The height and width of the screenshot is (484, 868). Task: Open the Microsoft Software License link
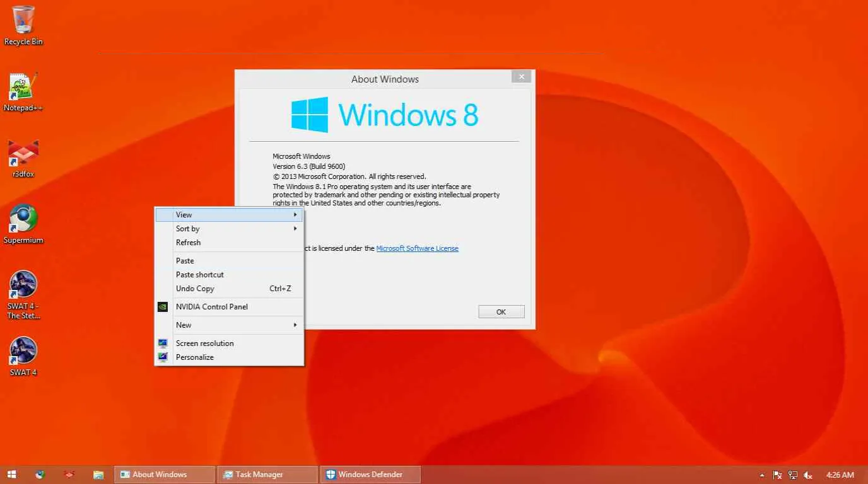417,248
